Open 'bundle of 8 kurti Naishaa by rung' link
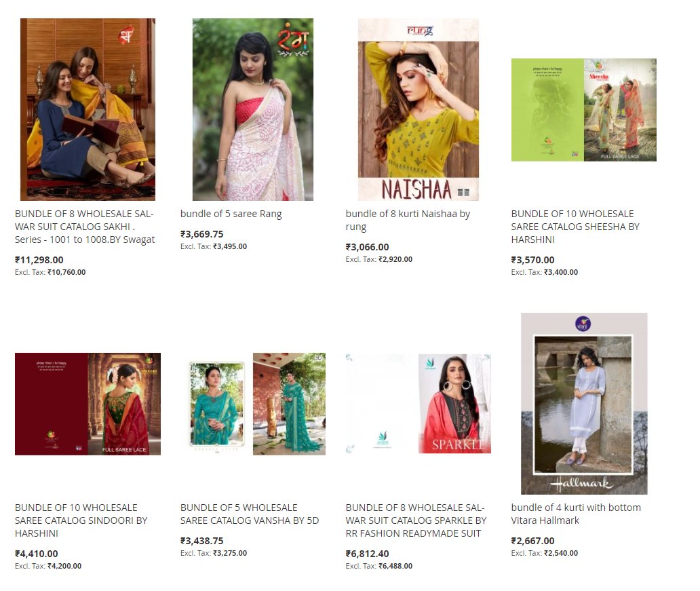Screen dimensions: 700x591 coord(408,221)
